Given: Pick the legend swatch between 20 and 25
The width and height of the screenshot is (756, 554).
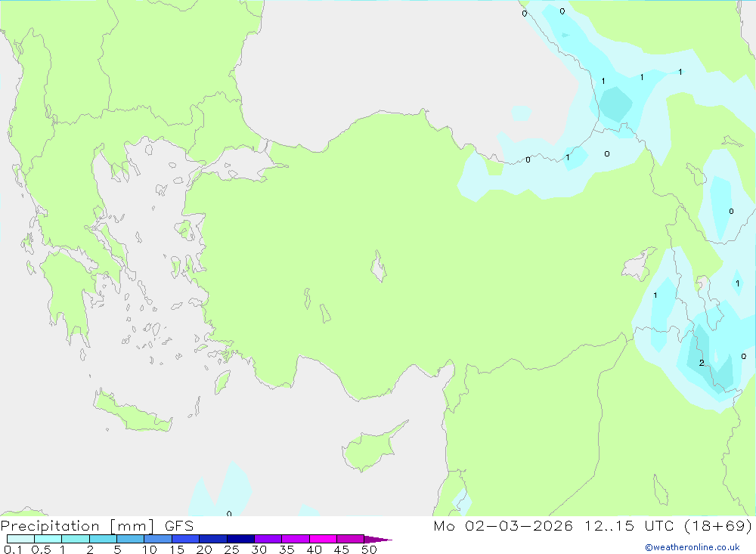Looking at the screenshot, I should coord(213,539).
